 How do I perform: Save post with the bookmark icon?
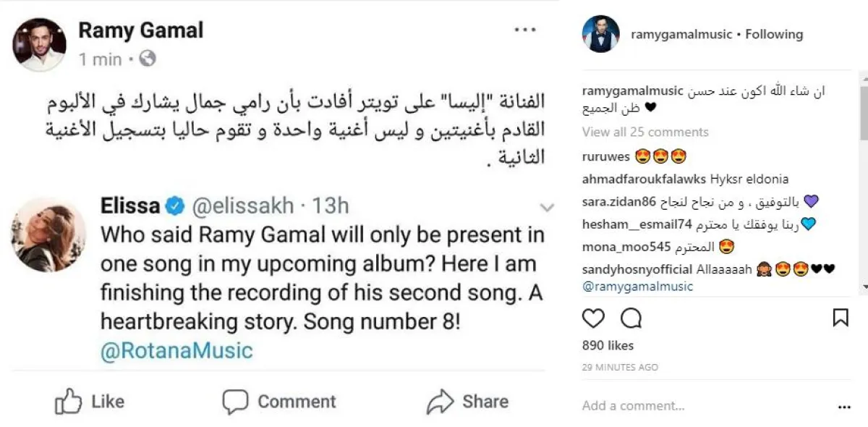(x=840, y=318)
